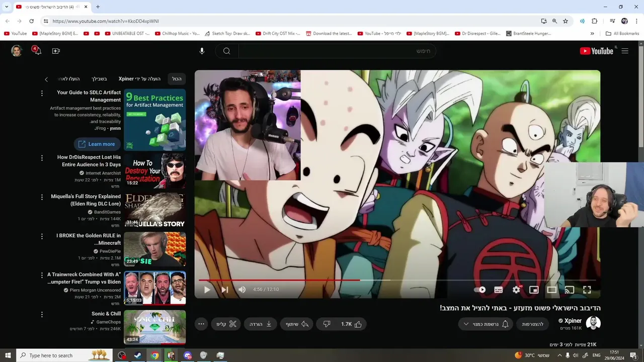Open Drift City OST Mix bookmark
Screen dimensions: 644x362
[278, 34]
